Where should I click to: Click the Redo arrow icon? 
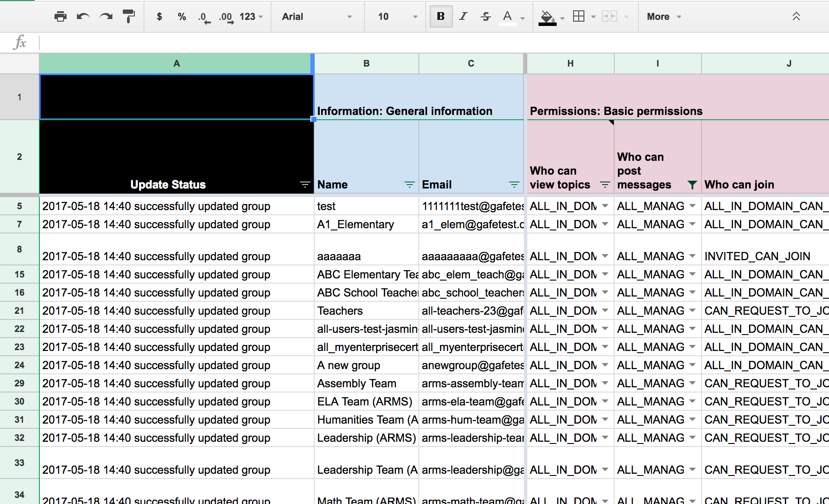click(x=106, y=17)
